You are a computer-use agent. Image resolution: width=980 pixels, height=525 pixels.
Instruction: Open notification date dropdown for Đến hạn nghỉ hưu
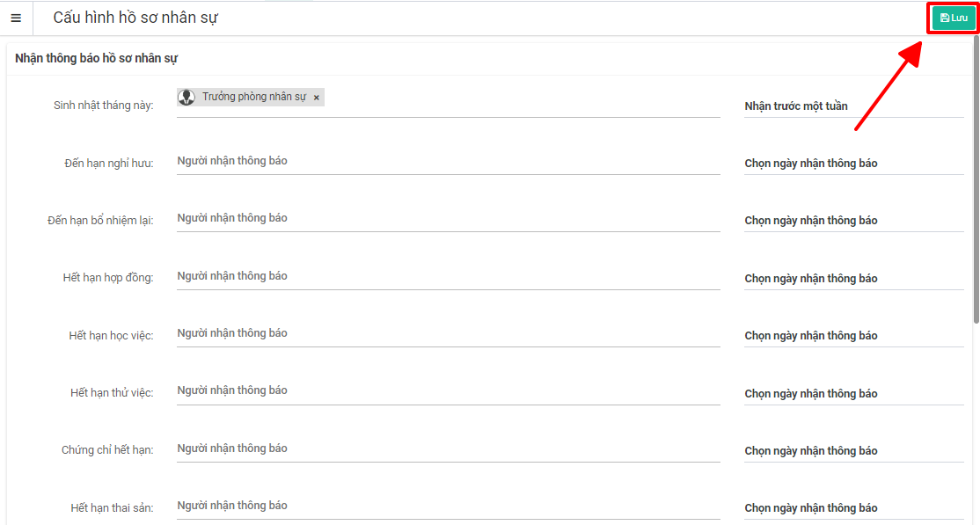[x=853, y=164]
